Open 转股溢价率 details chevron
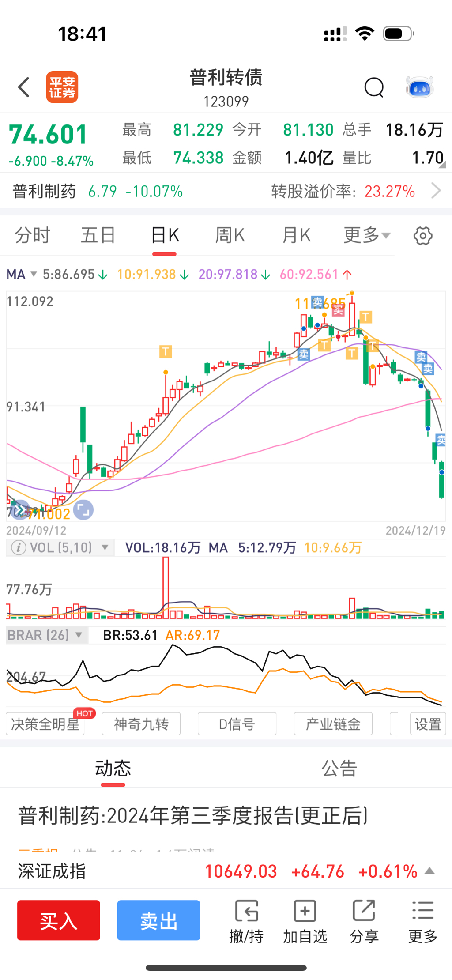Image resolution: width=452 pixels, height=980 pixels. coord(436,191)
